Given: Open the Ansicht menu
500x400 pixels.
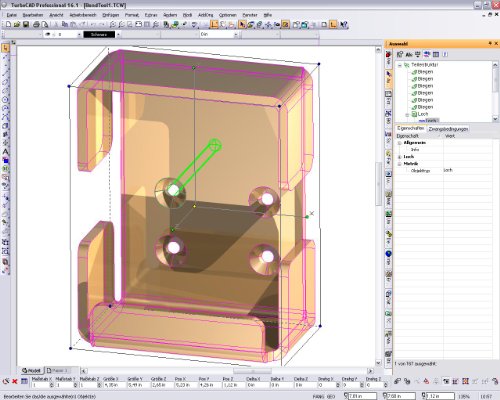Looking at the screenshot, I should coord(56,15).
